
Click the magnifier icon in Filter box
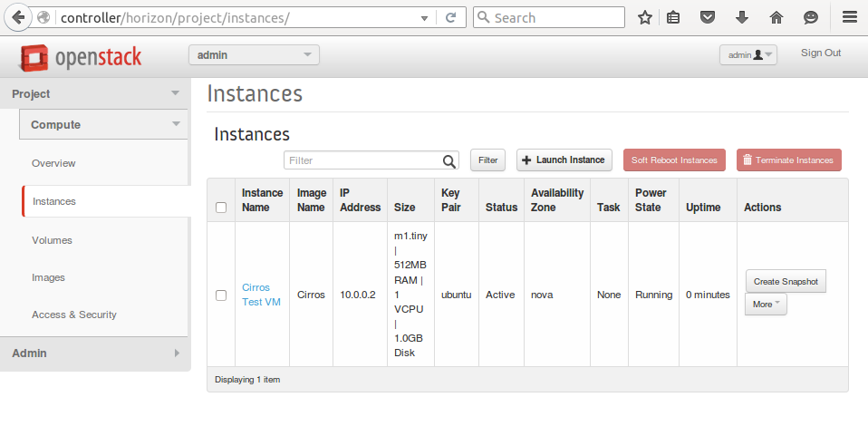point(449,160)
